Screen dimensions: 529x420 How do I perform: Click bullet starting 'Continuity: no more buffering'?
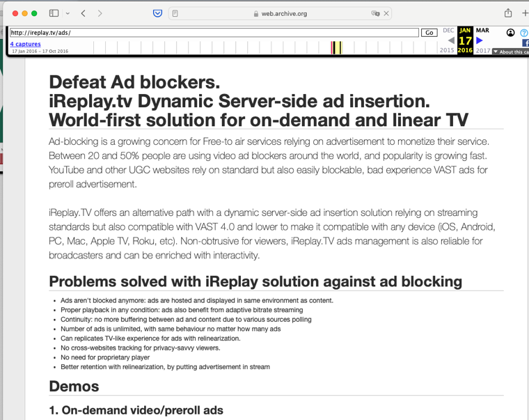tap(186, 320)
